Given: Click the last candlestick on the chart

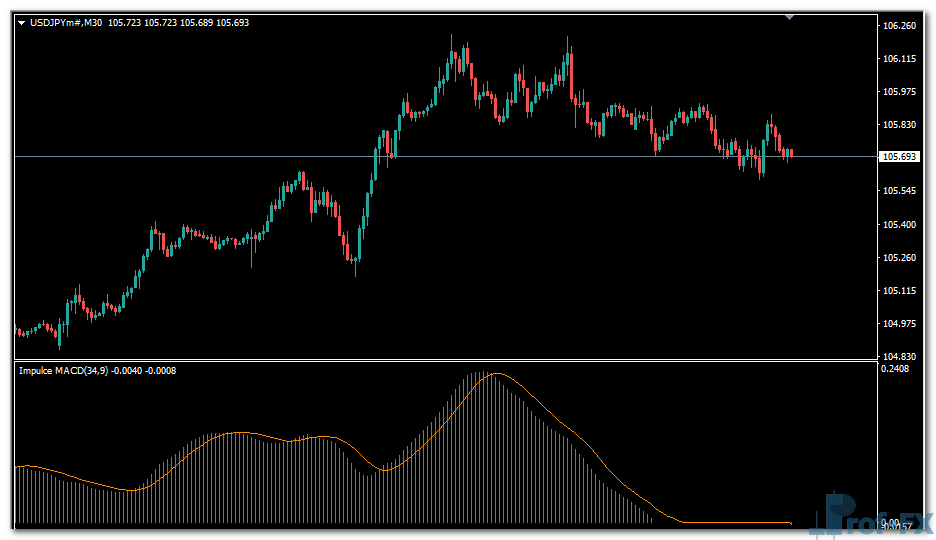Looking at the screenshot, I should pyautogui.click(x=790, y=153).
